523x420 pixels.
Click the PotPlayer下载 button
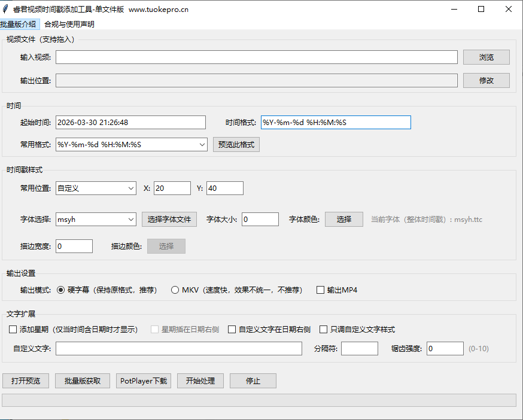(x=144, y=381)
